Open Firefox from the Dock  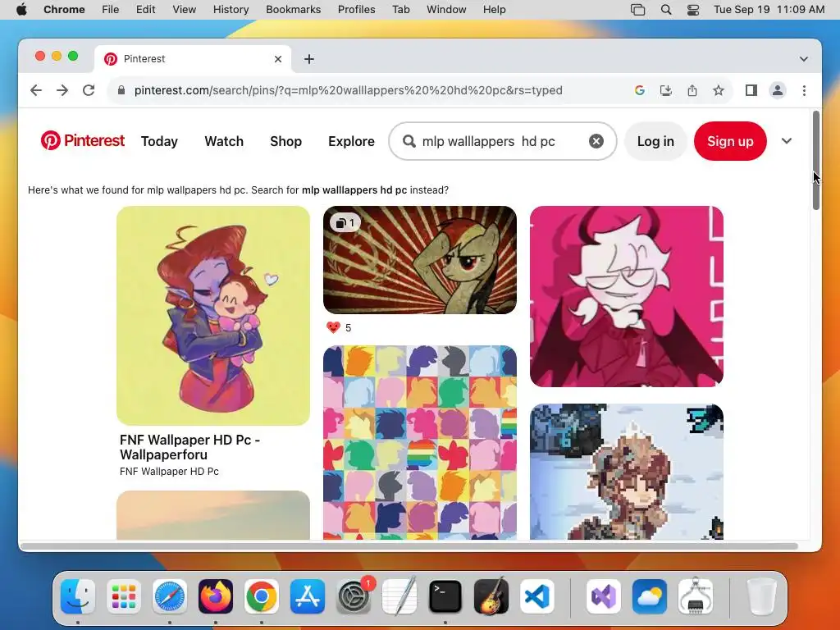click(x=216, y=596)
